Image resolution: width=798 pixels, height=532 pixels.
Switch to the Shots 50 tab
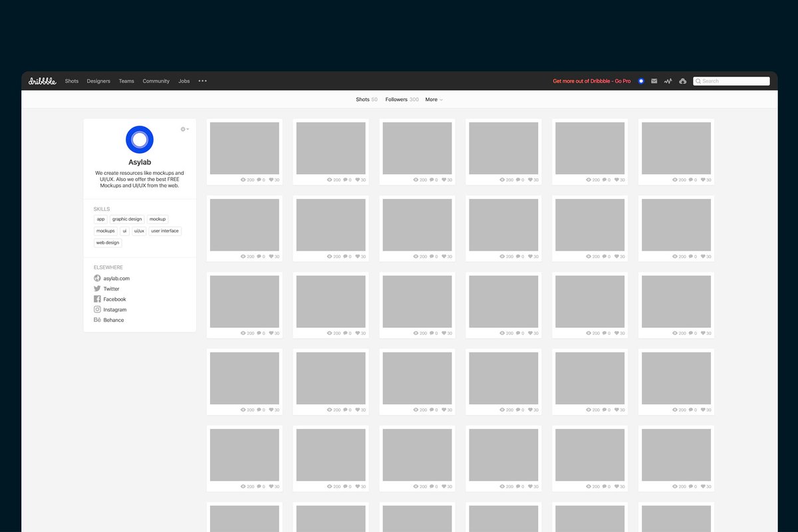point(366,100)
